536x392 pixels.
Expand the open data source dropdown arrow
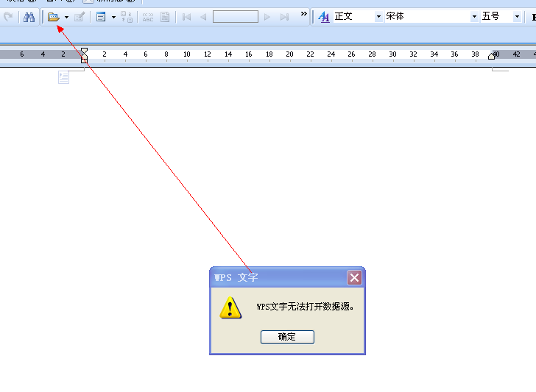67,17
